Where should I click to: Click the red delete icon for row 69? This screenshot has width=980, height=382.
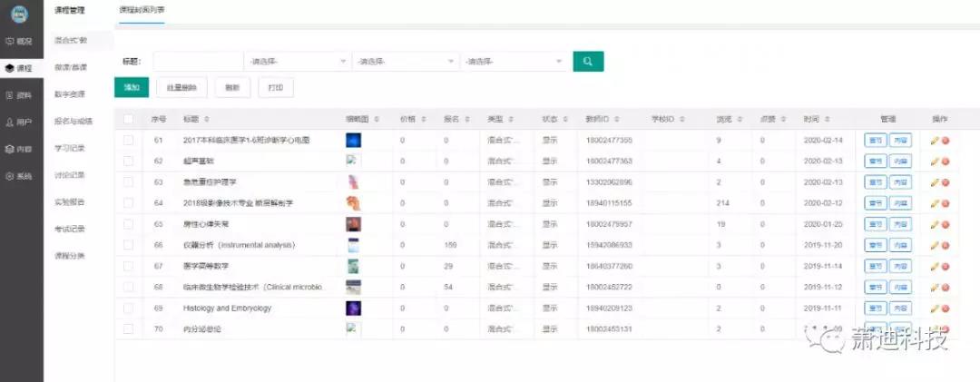pyautogui.click(x=945, y=309)
